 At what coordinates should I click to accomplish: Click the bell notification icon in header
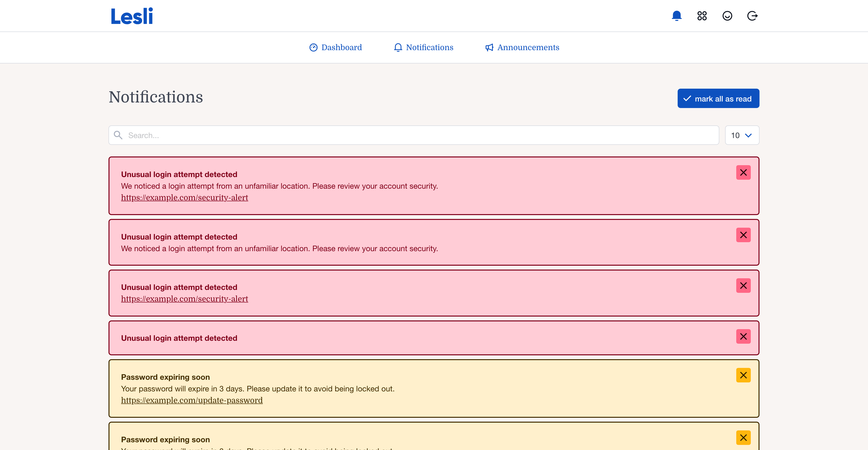point(677,16)
